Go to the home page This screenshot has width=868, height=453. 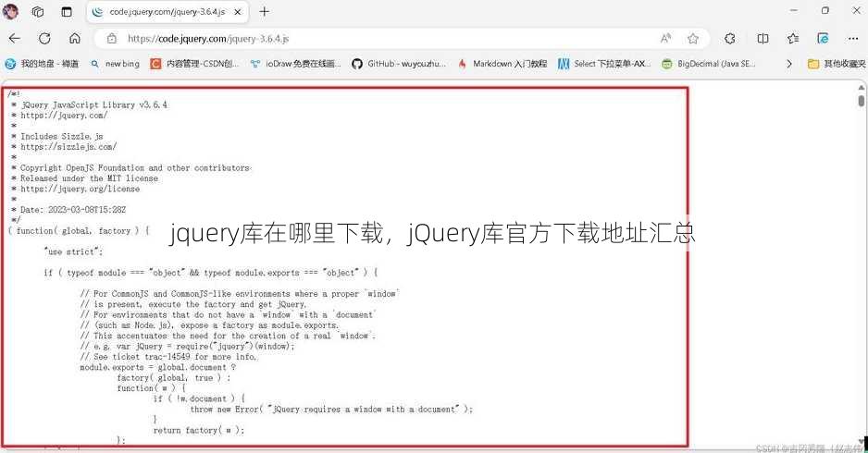tap(75, 38)
